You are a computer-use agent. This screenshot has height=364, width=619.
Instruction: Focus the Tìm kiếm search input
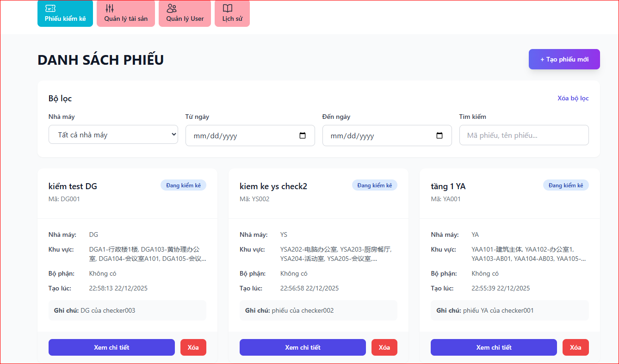(524, 136)
